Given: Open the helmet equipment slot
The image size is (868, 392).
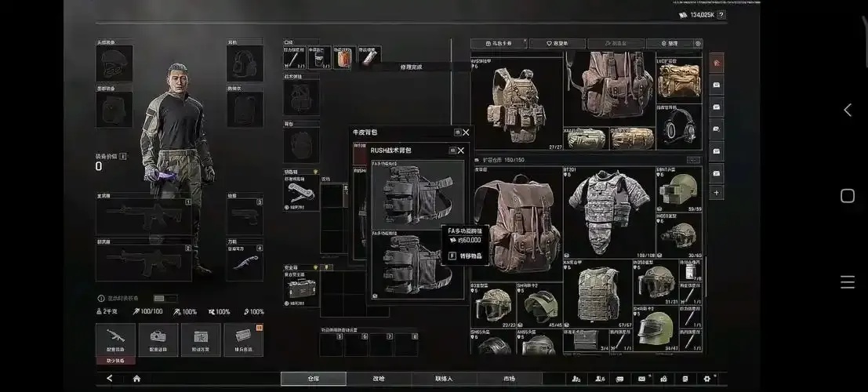Looking at the screenshot, I should click(x=114, y=64).
